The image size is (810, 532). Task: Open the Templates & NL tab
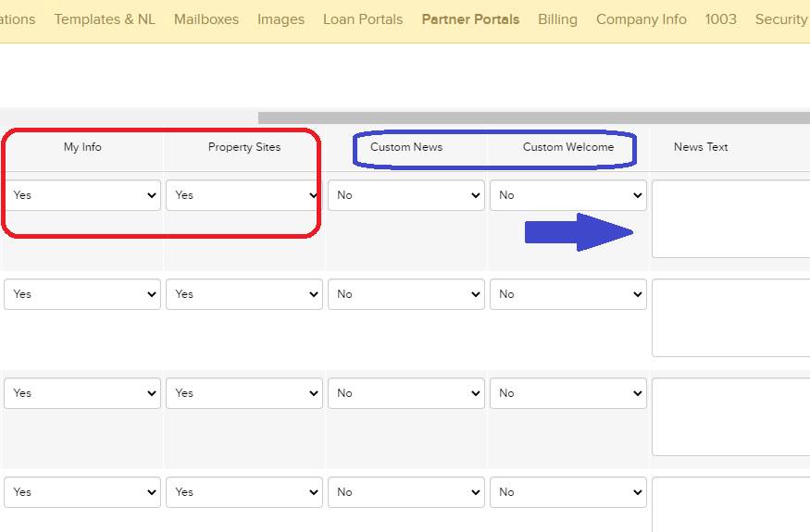point(105,19)
